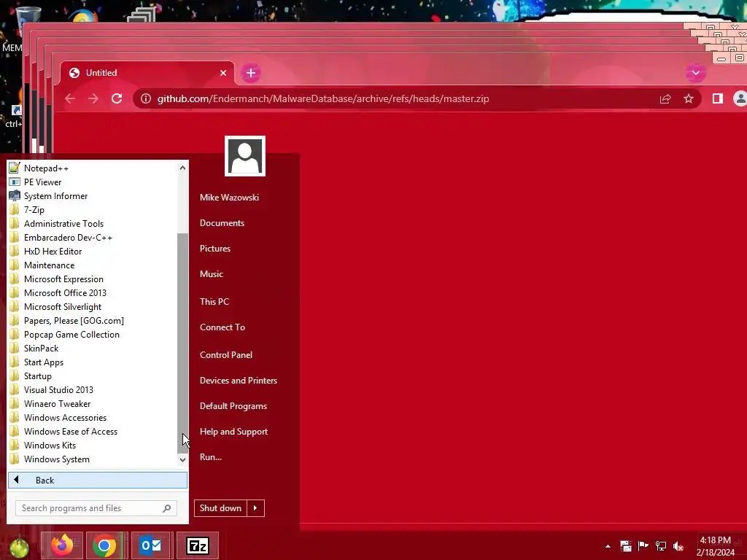Bookmark this page with the star icon
747x560 pixels.
coord(689,98)
